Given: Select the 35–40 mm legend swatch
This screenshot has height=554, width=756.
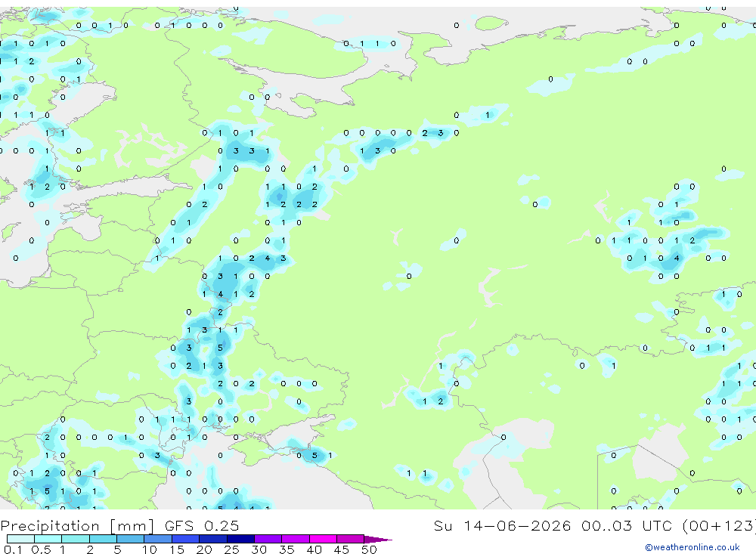Looking at the screenshot, I should coord(296,539).
